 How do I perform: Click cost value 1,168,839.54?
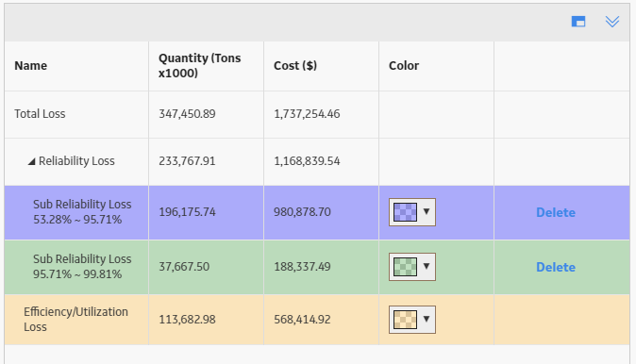coord(307,161)
